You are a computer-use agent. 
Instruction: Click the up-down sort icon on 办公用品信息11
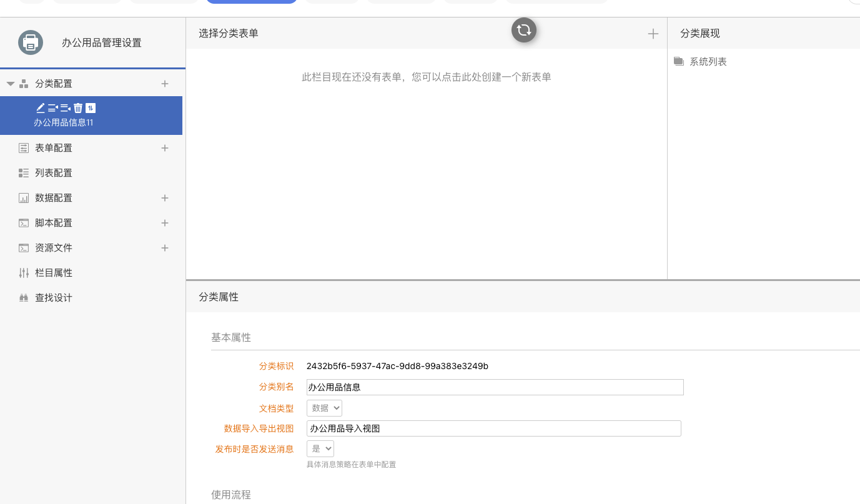pyautogui.click(x=91, y=108)
